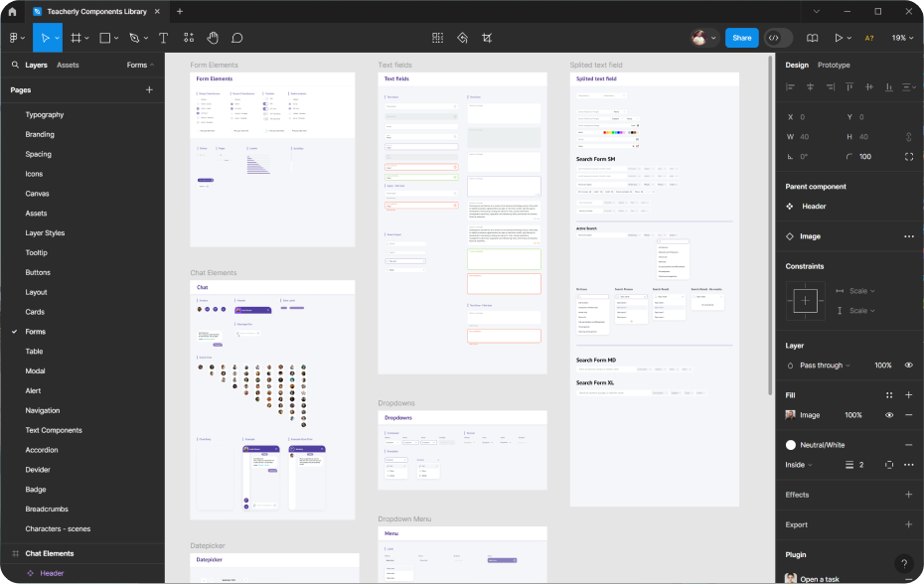Select the Rectangle shape tool
Viewport: 924px width, 584px height.
coord(105,38)
